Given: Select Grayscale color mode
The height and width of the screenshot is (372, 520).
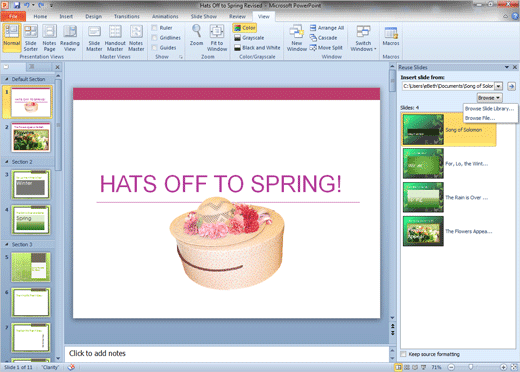Looking at the screenshot, I should (249, 38).
